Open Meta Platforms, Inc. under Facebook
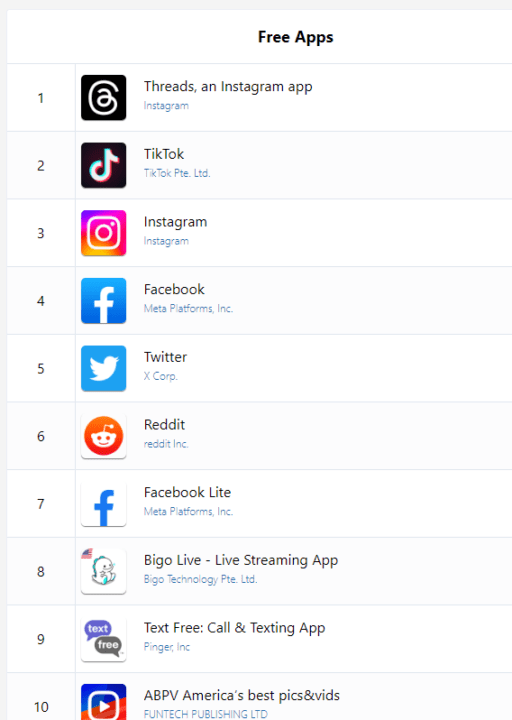Viewport: 512px width, 720px height. (188, 309)
